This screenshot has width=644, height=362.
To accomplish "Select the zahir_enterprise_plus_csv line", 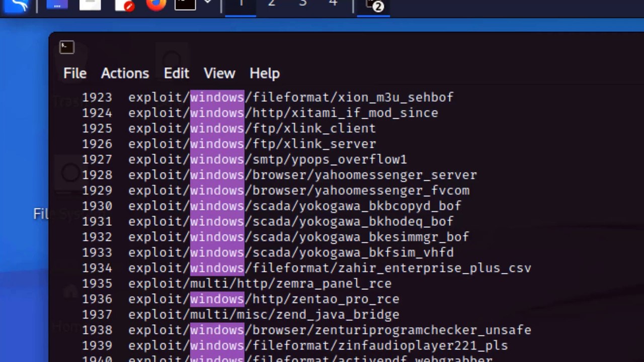I will click(306, 268).
